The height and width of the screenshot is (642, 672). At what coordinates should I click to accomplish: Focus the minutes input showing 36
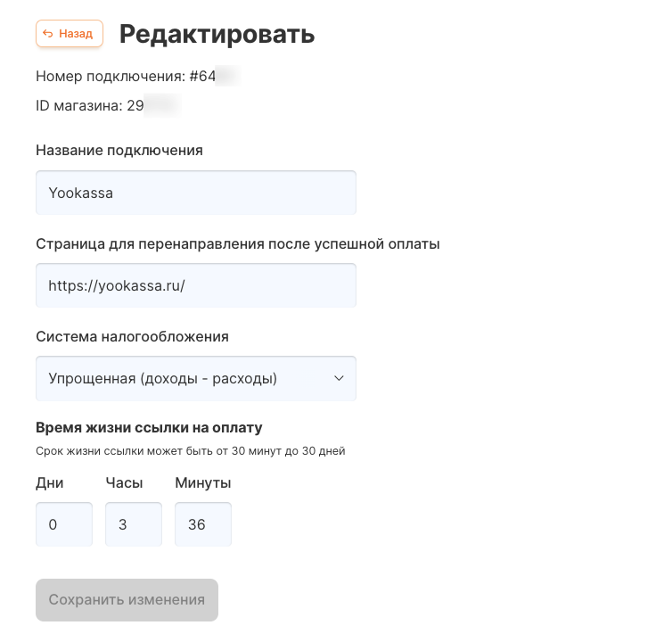click(x=203, y=524)
